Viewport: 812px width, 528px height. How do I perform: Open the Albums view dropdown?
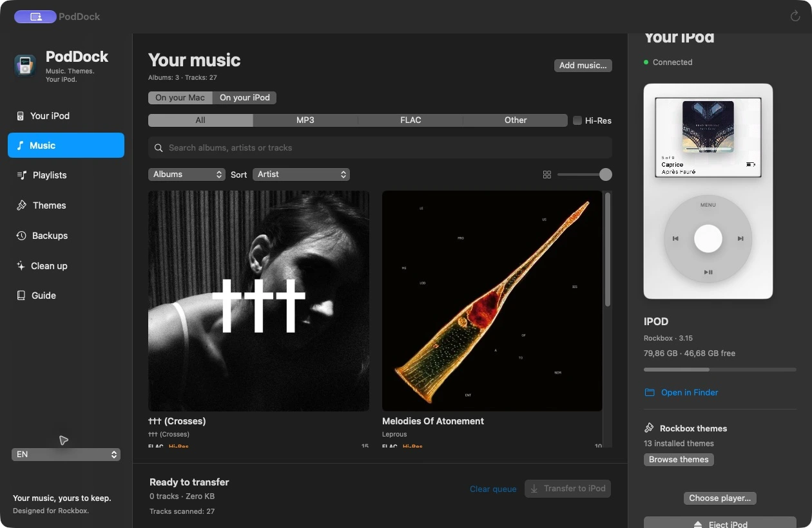186,174
